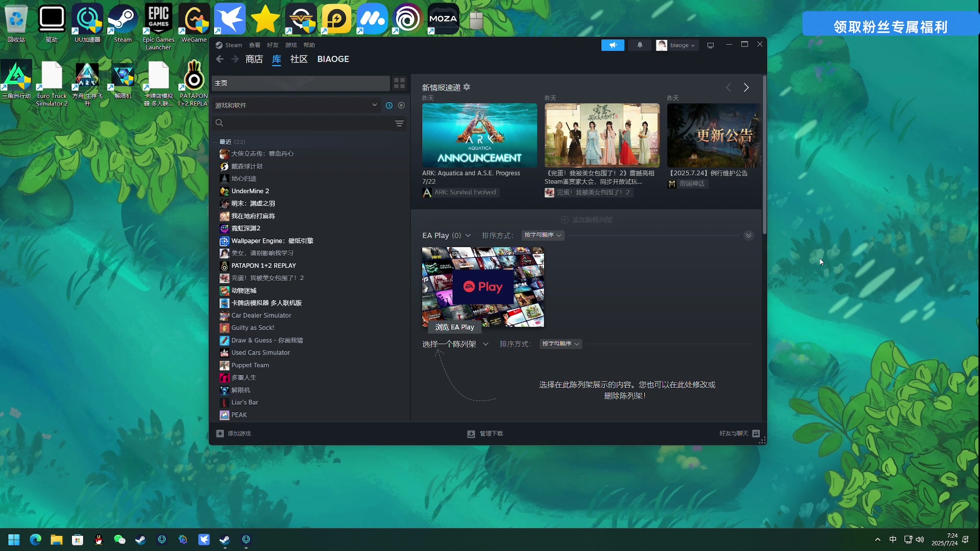Open File Explorer from the taskbar
The image size is (980, 551).
coord(56,540)
